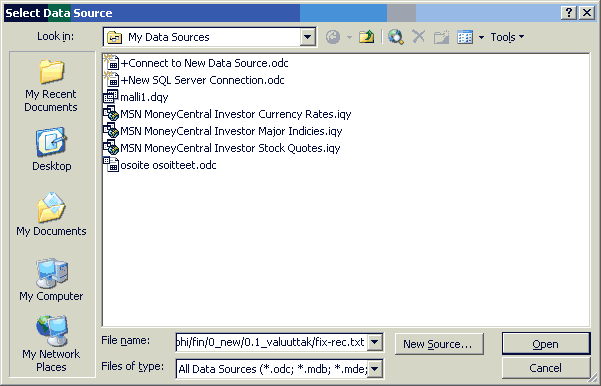Screen dimensions: 601x386
Task: Go up one folder level
Action: click(x=366, y=37)
